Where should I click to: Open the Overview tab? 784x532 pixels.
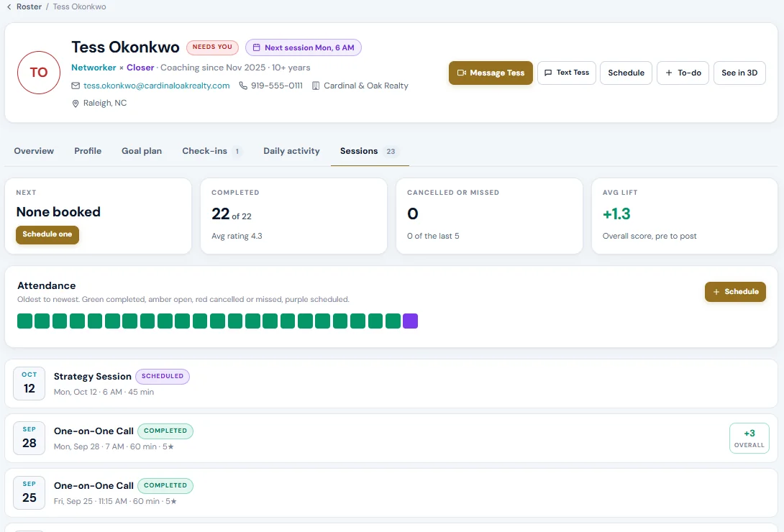(x=34, y=151)
